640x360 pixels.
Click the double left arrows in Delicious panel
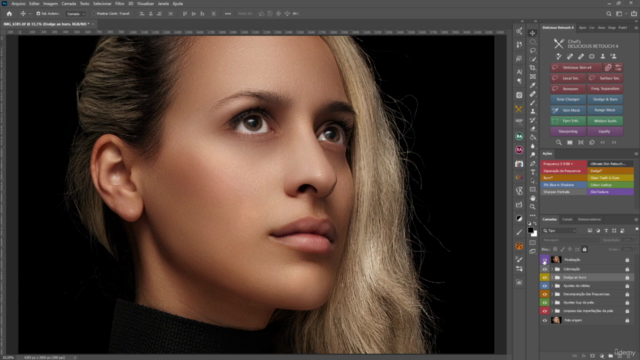pos(603,142)
